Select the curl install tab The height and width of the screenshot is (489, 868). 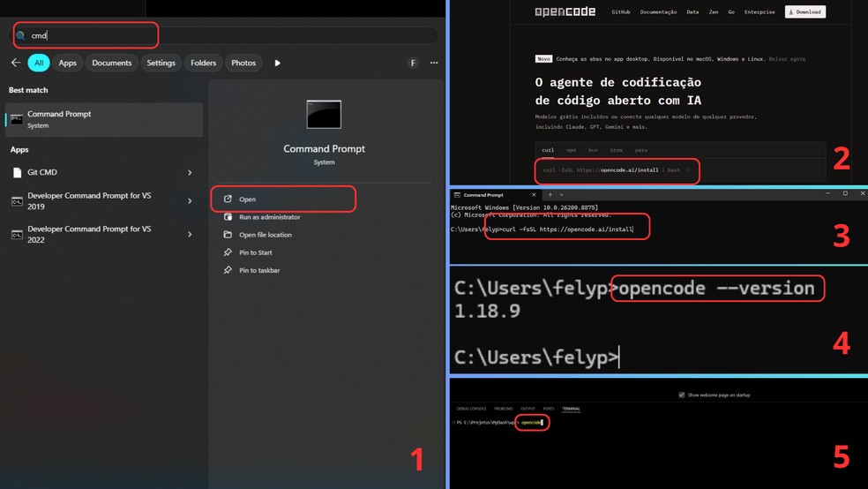(548, 150)
